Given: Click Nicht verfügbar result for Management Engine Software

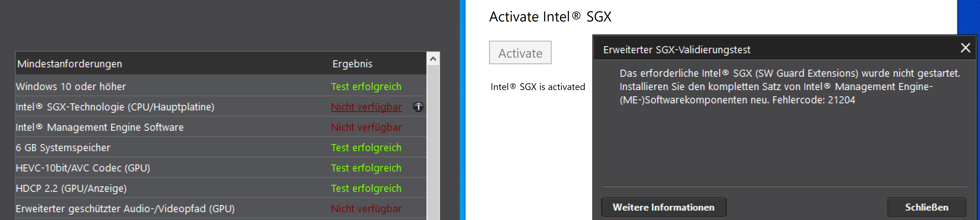Looking at the screenshot, I should (x=366, y=127).
